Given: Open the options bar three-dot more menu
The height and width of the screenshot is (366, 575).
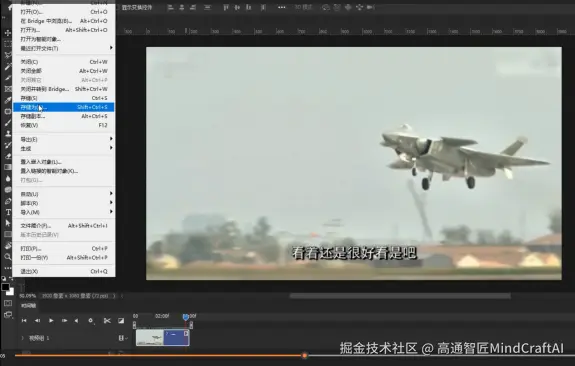Looking at the screenshot, I should tap(281, 7).
